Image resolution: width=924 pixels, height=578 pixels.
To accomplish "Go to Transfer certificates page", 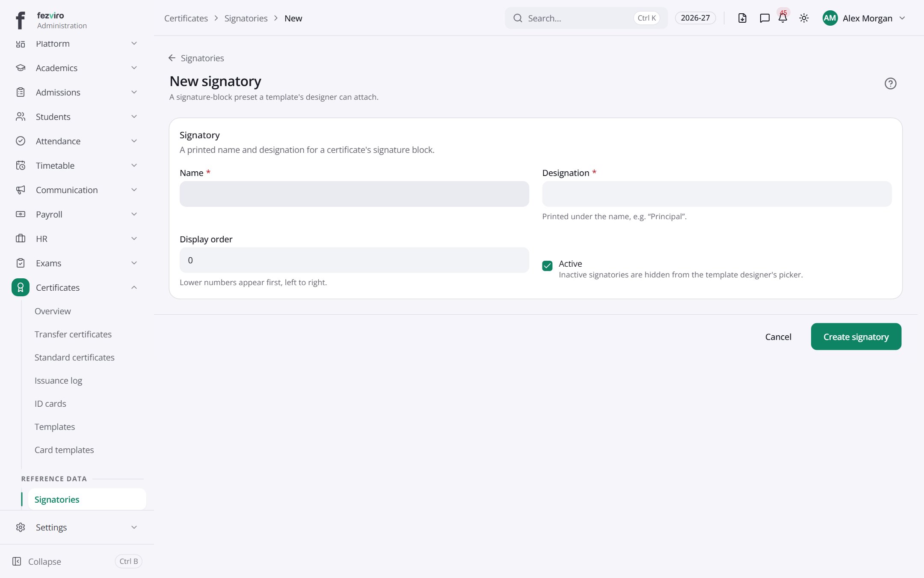I will [x=73, y=334].
